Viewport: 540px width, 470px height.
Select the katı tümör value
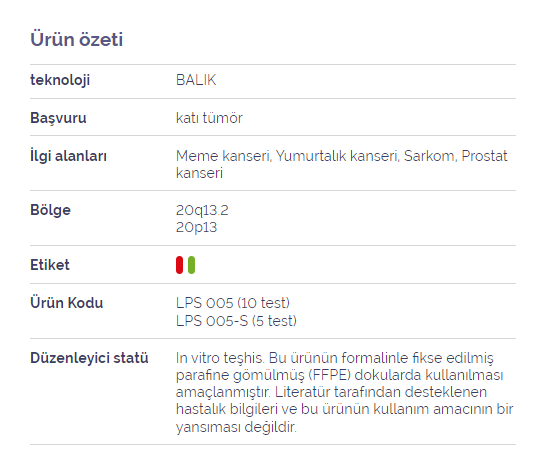209,118
